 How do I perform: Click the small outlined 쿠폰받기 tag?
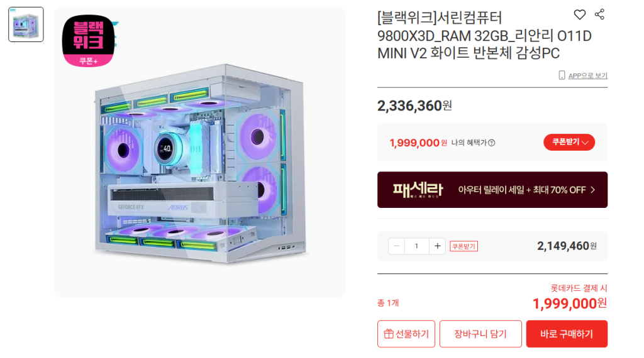coord(464,246)
